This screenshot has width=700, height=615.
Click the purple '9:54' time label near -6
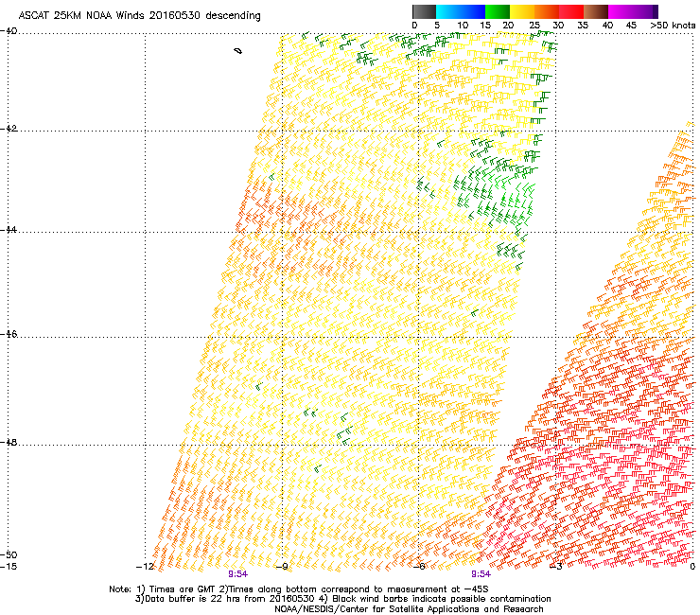coord(481,574)
